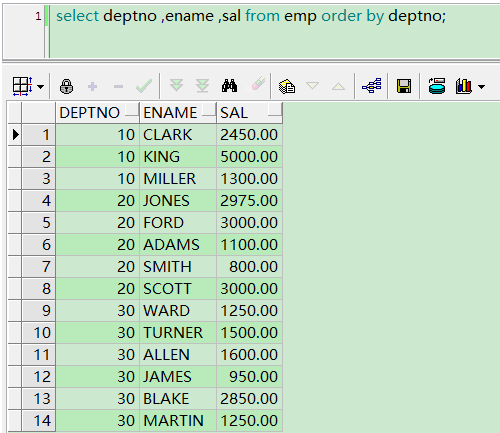Click the insert record plus icon
Image resolution: width=500 pixels, height=433 pixels.
coord(92,87)
